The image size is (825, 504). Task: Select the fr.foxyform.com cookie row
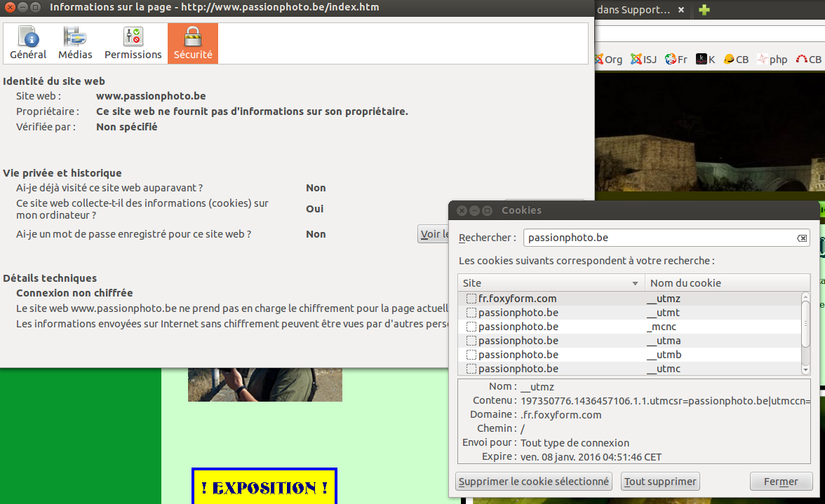(517, 299)
